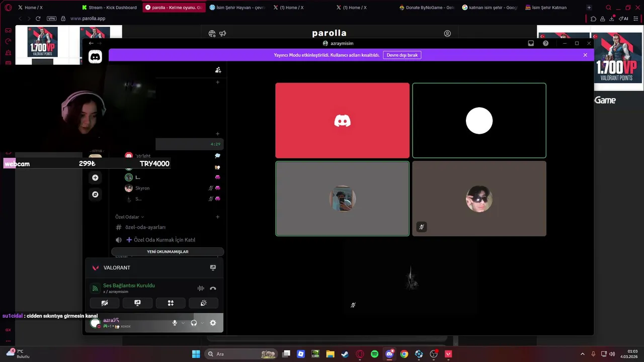Switch to Donate ByNoGame browser tab
Viewport: 644px width, 362px height.
point(427,8)
